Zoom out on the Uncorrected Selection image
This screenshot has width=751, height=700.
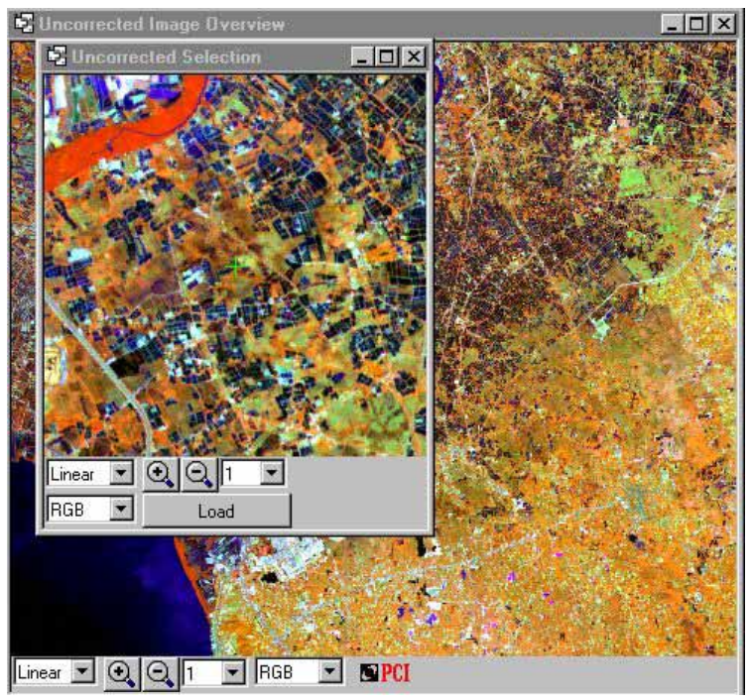coord(198,474)
